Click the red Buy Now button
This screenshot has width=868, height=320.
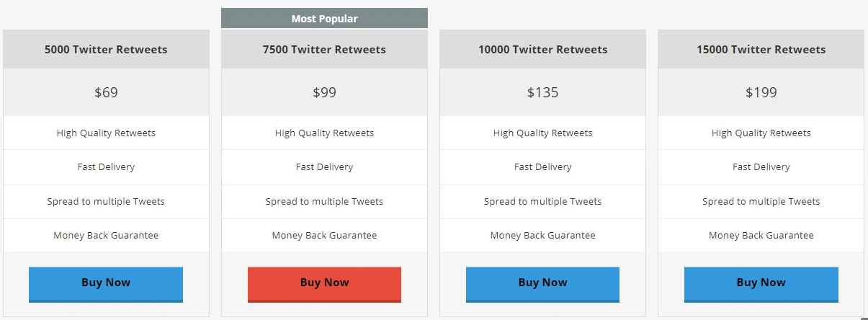click(x=324, y=284)
